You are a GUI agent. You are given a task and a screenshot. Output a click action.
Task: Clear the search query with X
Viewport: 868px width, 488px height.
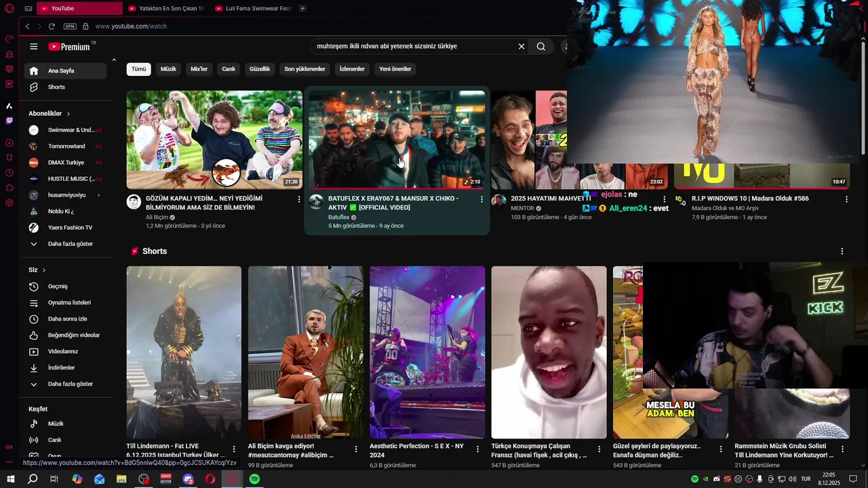[x=521, y=46]
